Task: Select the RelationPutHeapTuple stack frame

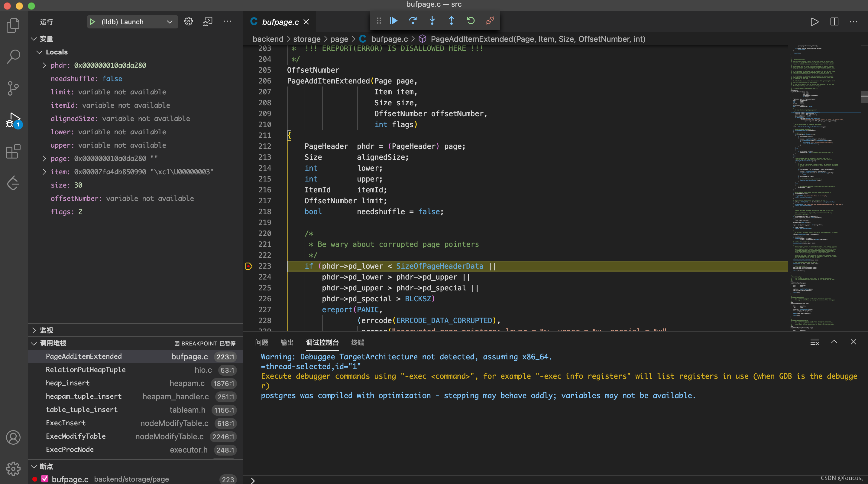Action: click(x=86, y=370)
